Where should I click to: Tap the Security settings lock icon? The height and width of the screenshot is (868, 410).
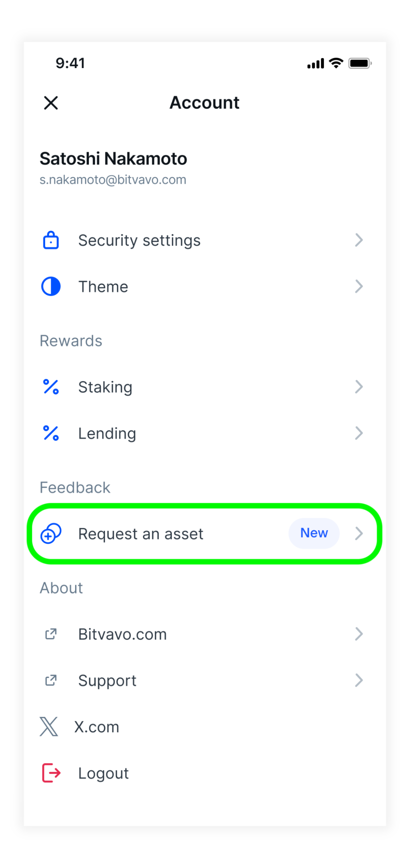pyautogui.click(x=51, y=240)
